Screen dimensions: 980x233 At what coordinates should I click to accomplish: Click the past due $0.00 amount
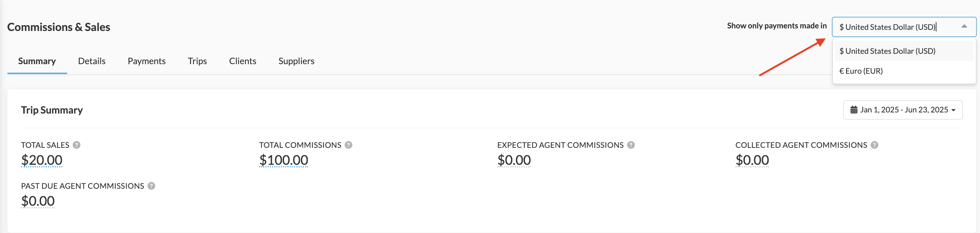click(x=38, y=201)
